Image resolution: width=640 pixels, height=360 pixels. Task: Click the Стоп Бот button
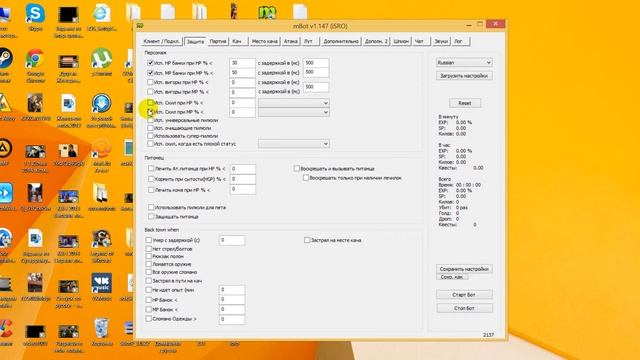464,308
